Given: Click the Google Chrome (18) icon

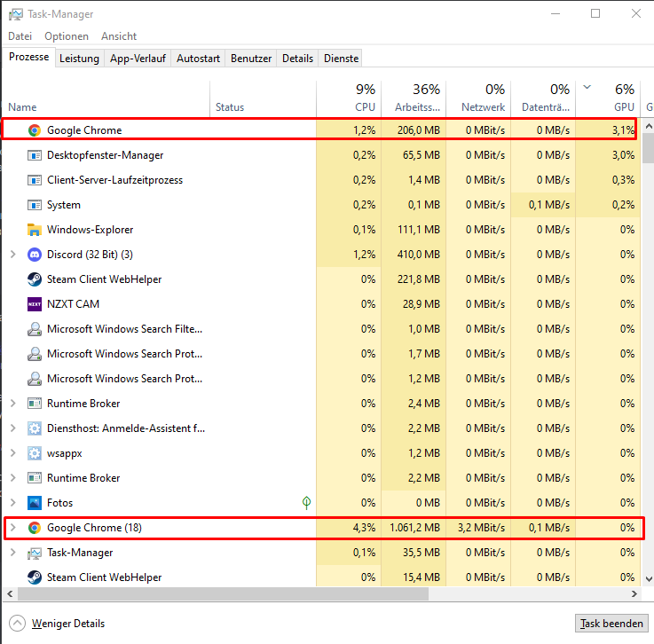Looking at the screenshot, I should pos(35,528).
